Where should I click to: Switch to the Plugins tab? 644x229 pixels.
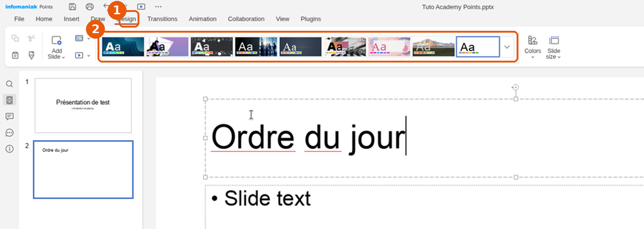pyautogui.click(x=311, y=19)
